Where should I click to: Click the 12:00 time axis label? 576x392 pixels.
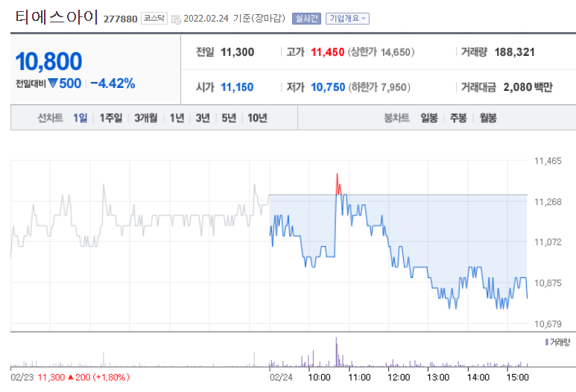[x=399, y=377]
